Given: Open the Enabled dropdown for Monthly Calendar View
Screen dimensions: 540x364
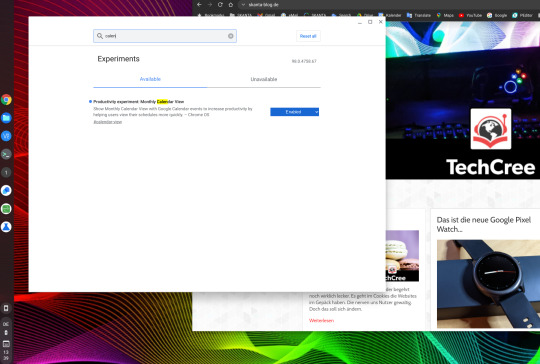Looking at the screenshot, I should coord(294,112).
